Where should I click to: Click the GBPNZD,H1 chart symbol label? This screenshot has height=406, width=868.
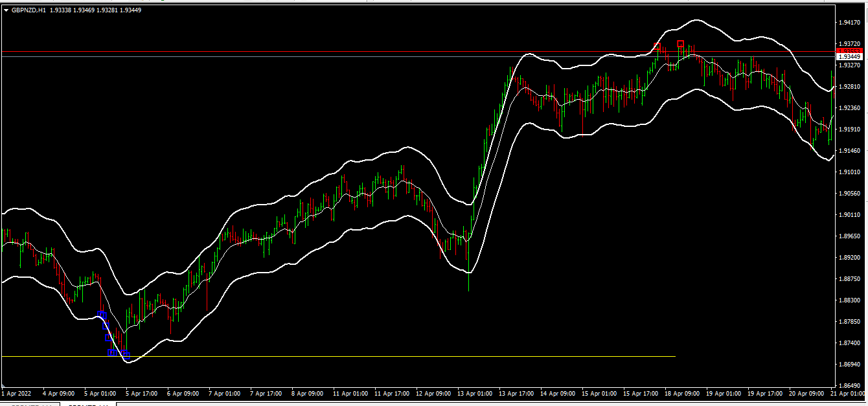(29, 10)
